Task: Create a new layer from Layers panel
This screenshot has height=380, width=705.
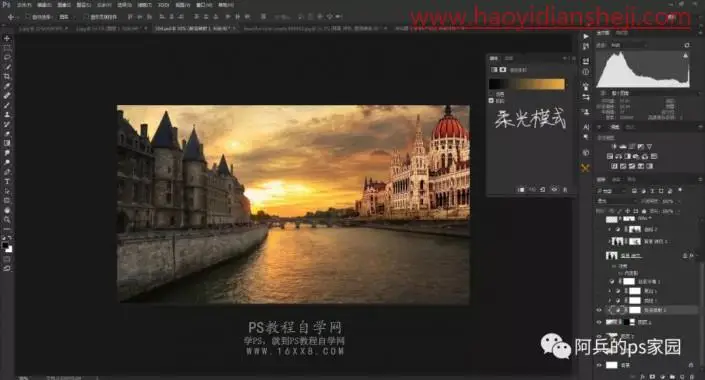Action: (681, 376)
